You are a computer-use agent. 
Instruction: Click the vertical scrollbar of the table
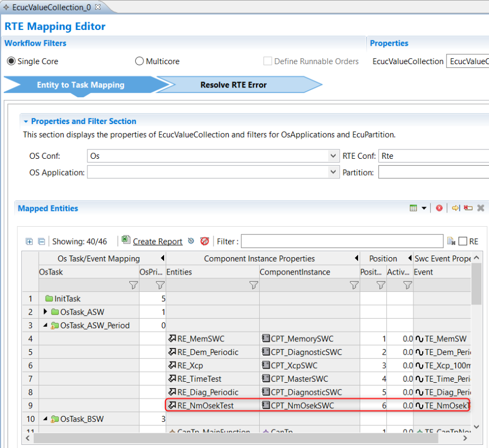(476, 284)
